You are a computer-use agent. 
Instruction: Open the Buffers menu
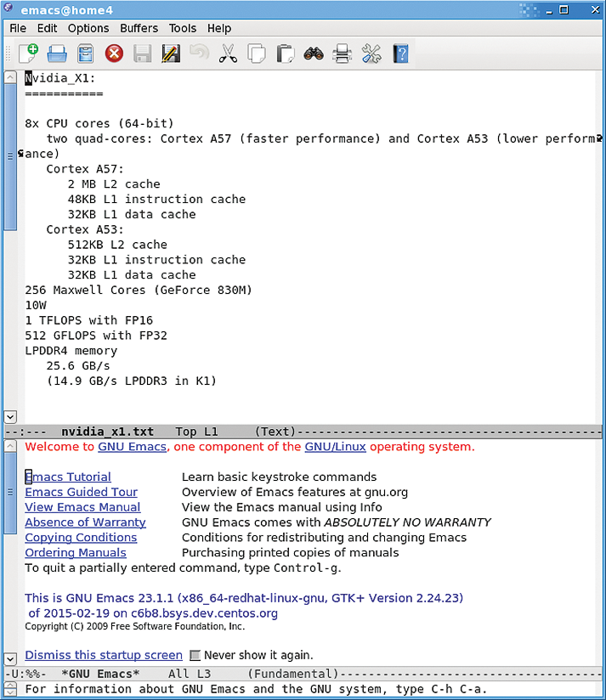pos(139,29)
